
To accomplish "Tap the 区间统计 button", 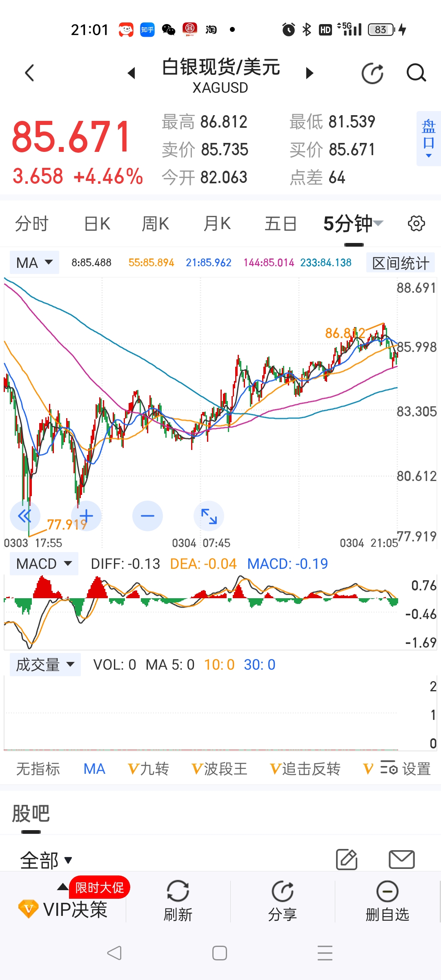I will 400,263.
